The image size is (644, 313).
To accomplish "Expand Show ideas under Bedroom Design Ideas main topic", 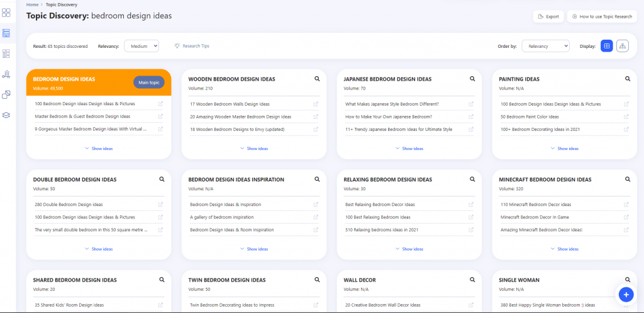I will pos(99,149).
